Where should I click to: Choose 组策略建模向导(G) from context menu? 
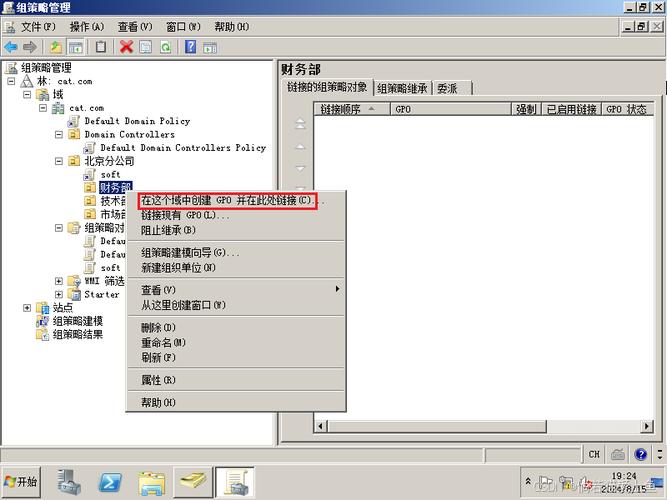(x=236, y=252)
